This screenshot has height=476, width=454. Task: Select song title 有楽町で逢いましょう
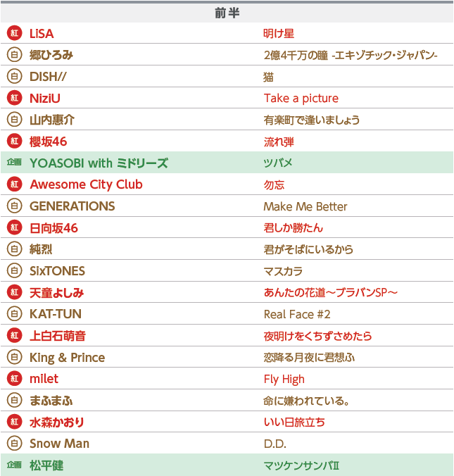click(x=311, y=120)
